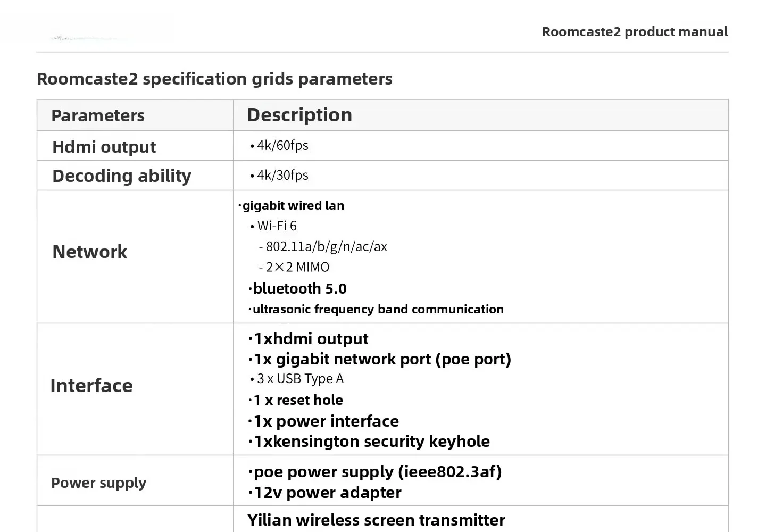This screenshot has width=766, height=532.
Task: Click the "4k/60fps" value
Action: 282,145
